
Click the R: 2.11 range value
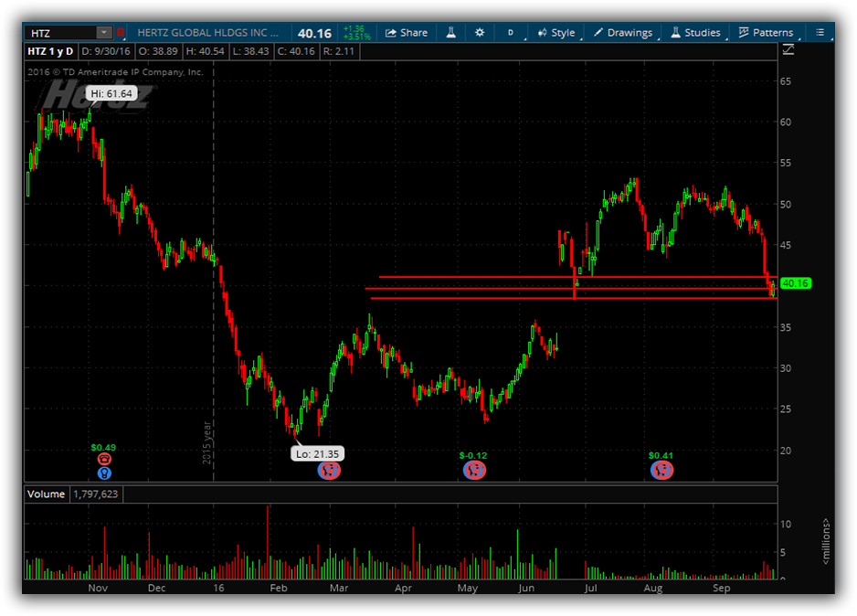[x=339, y=51]
